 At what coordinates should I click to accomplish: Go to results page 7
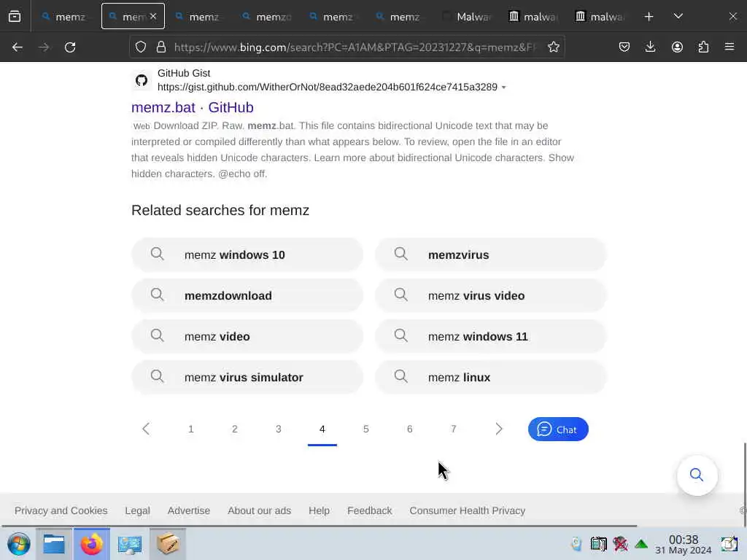coord(454,429)
